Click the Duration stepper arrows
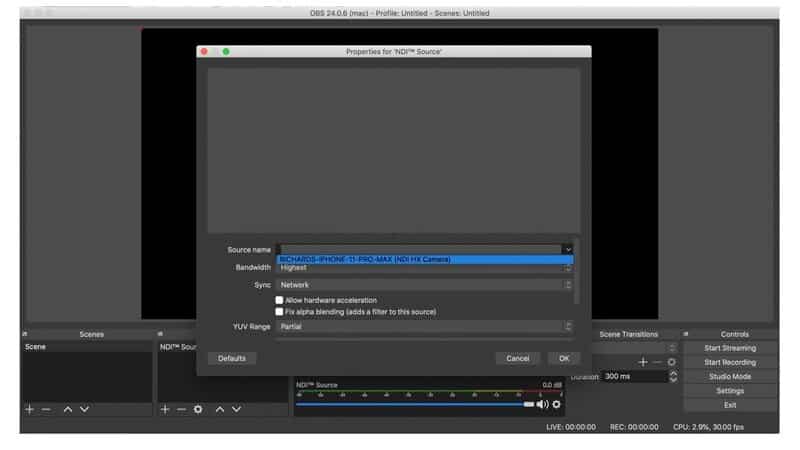This screenshot has width=800, height=450. pyautogui.click(x=673, y=377)
